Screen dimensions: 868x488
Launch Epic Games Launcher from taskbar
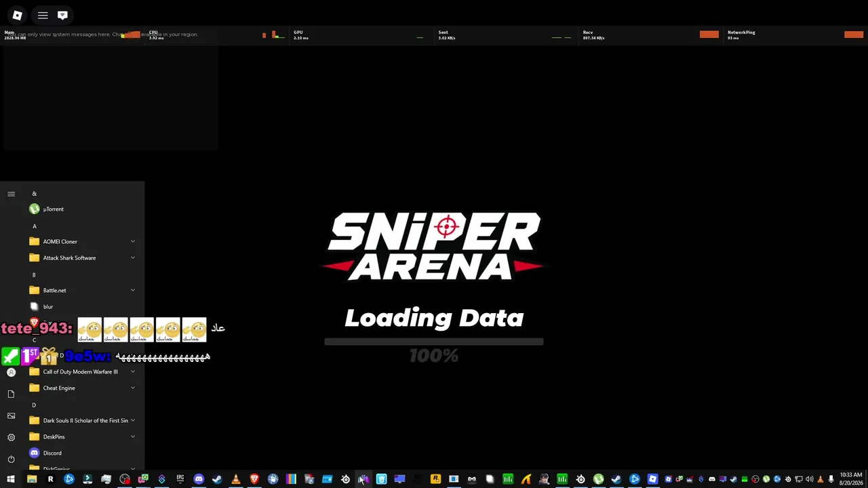(x=180, y=479)
